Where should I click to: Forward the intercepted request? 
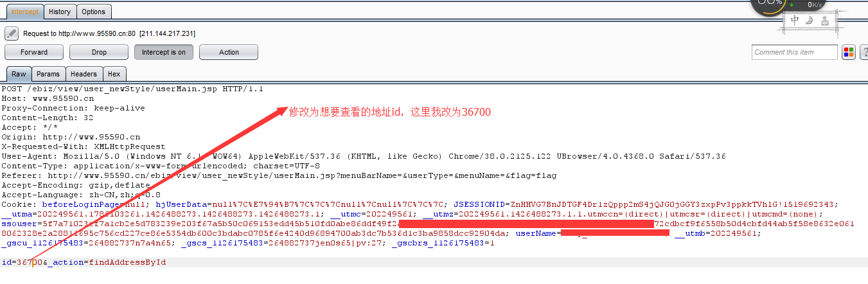34,52
